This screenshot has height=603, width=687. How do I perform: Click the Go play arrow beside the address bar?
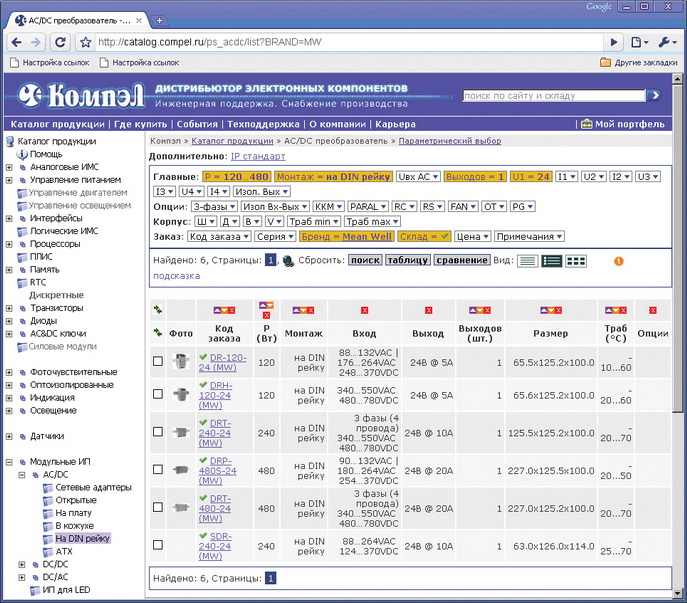(614, 42)
